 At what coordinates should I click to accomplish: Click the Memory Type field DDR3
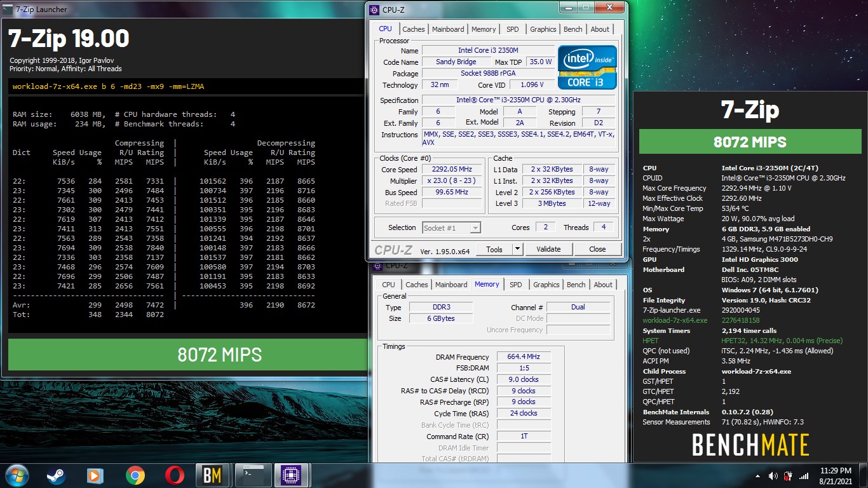coord(440,307)
